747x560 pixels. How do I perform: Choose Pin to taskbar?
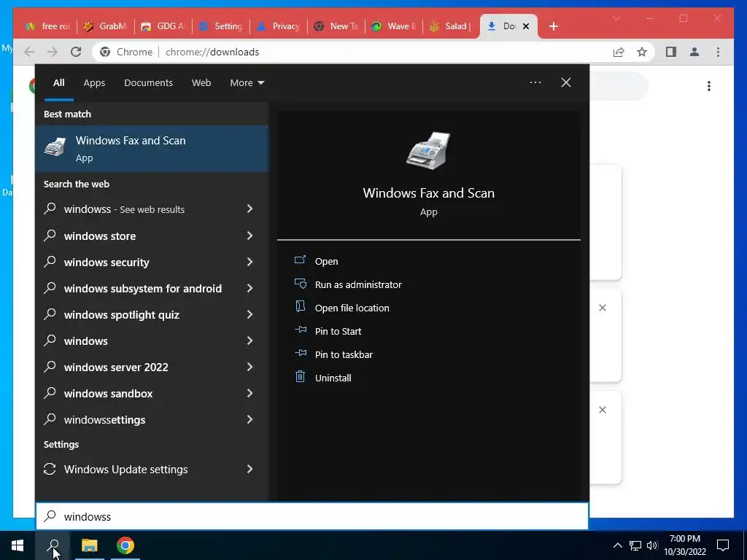(344, 355)
